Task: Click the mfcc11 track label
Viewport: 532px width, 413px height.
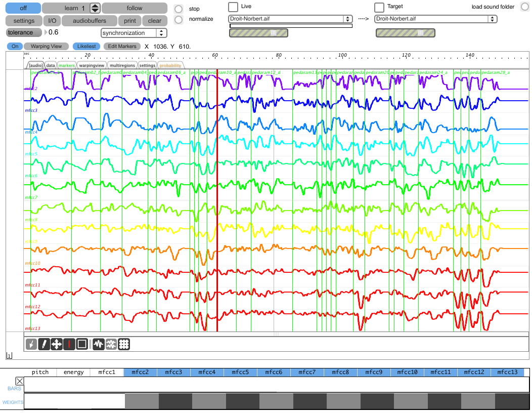Action: [32, 284]
